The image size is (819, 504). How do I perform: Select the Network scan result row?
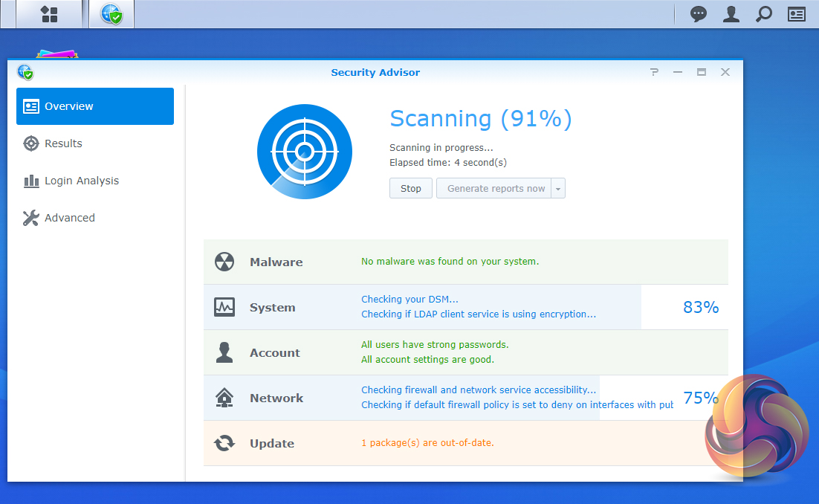(465, 398)
